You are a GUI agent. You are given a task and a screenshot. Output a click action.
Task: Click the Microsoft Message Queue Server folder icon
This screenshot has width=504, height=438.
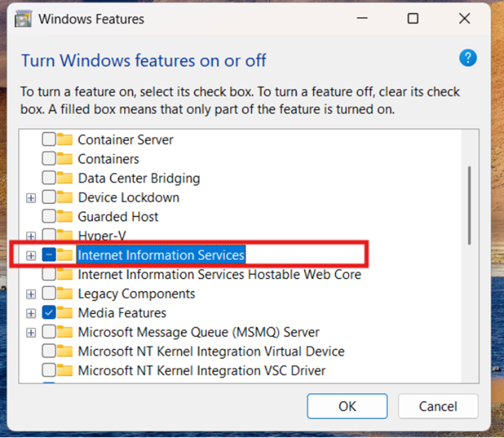tap(64, 332)
